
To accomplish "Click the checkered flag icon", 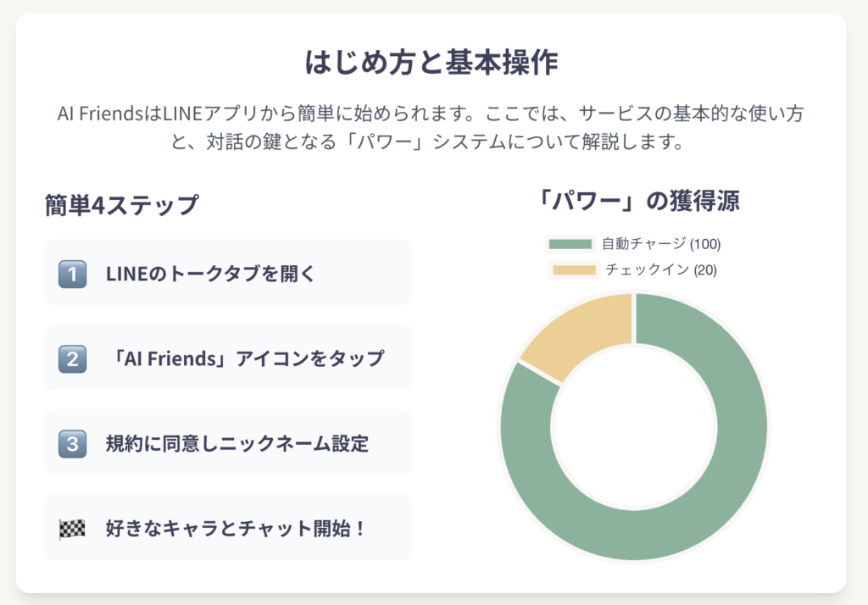I will 73,529.
